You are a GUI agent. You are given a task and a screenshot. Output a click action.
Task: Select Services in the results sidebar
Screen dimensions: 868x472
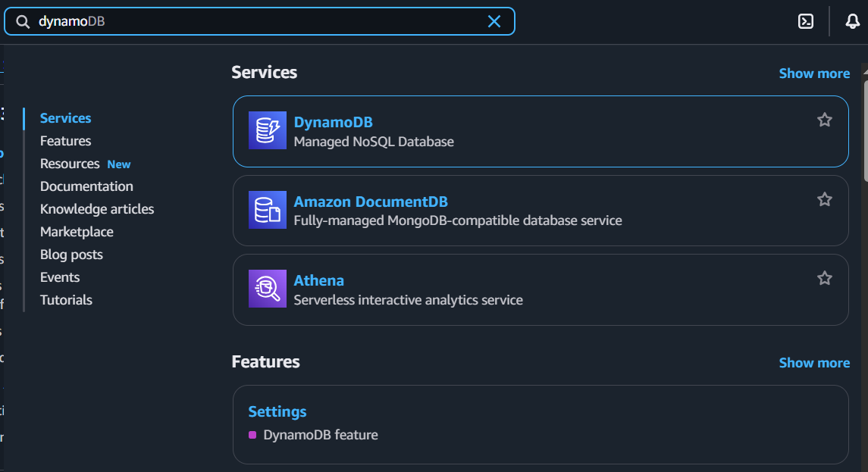pyautogui.click(x=65, y=118)
